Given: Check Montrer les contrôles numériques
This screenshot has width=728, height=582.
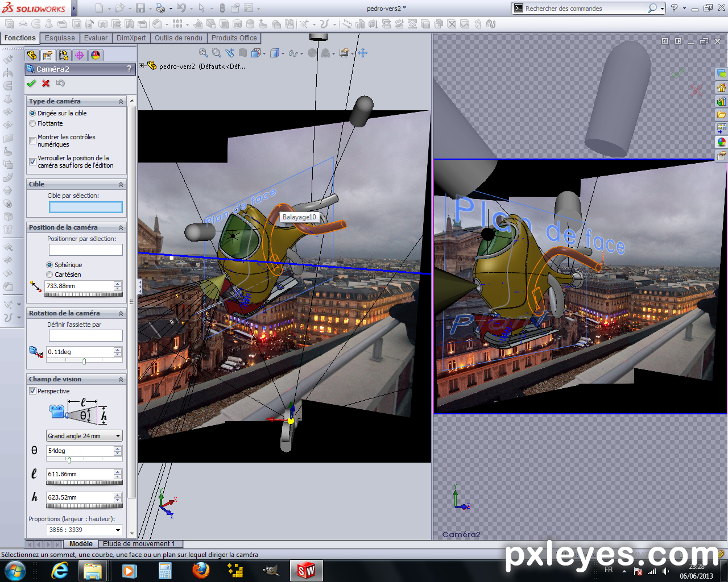Looking at the screenshot, I should coord(32,140).
